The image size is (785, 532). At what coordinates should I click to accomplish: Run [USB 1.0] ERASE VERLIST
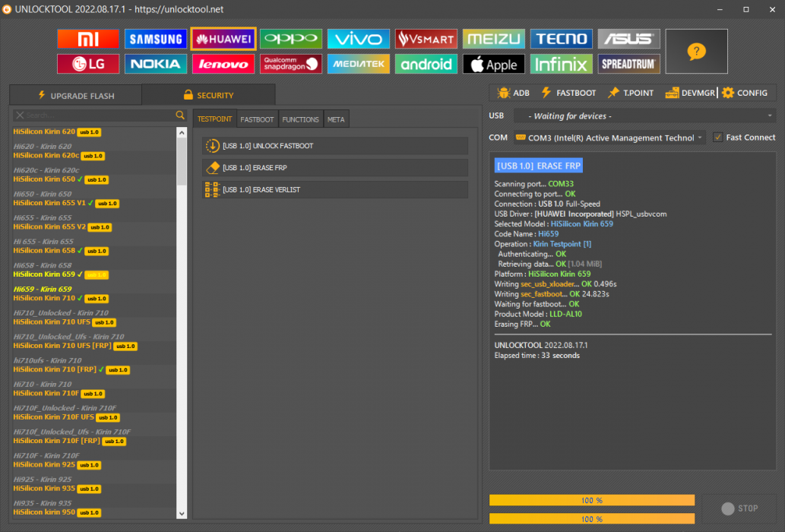point(335,190)
